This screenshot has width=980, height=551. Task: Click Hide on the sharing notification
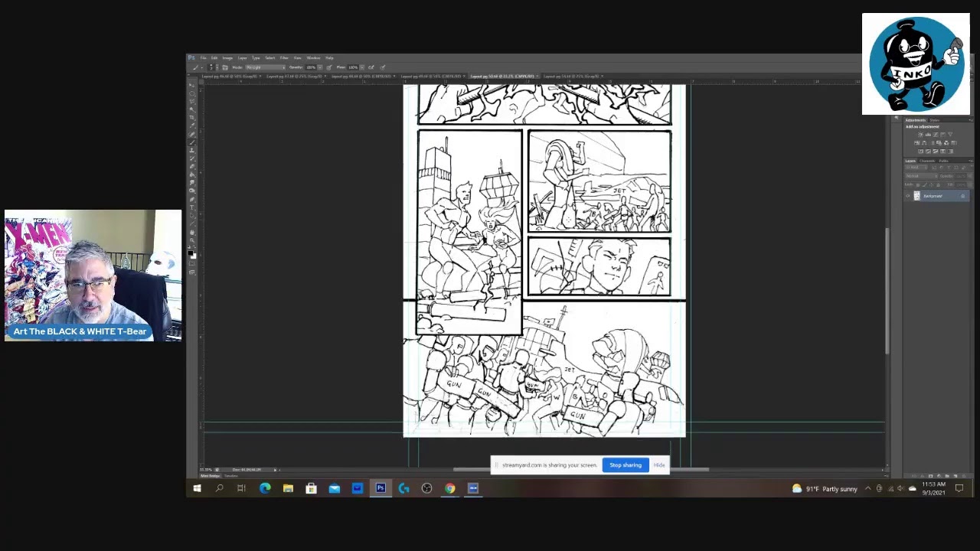(x=659, y=465)
